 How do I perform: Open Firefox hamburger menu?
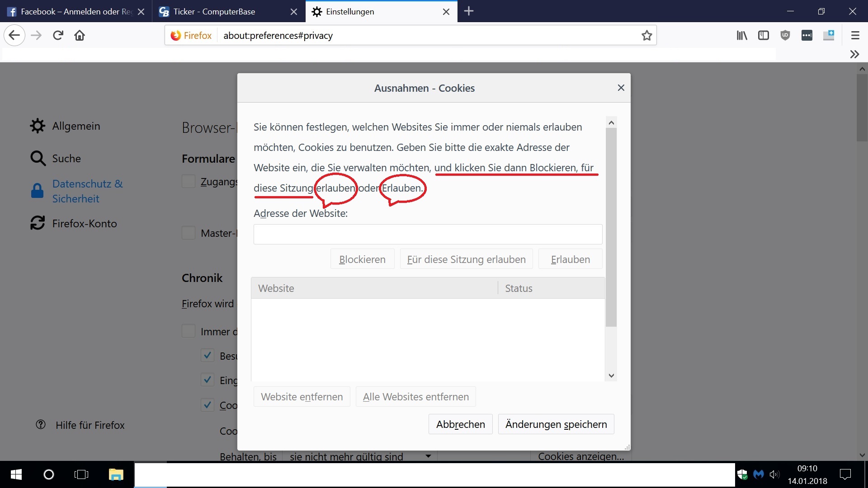click(855, 35)
